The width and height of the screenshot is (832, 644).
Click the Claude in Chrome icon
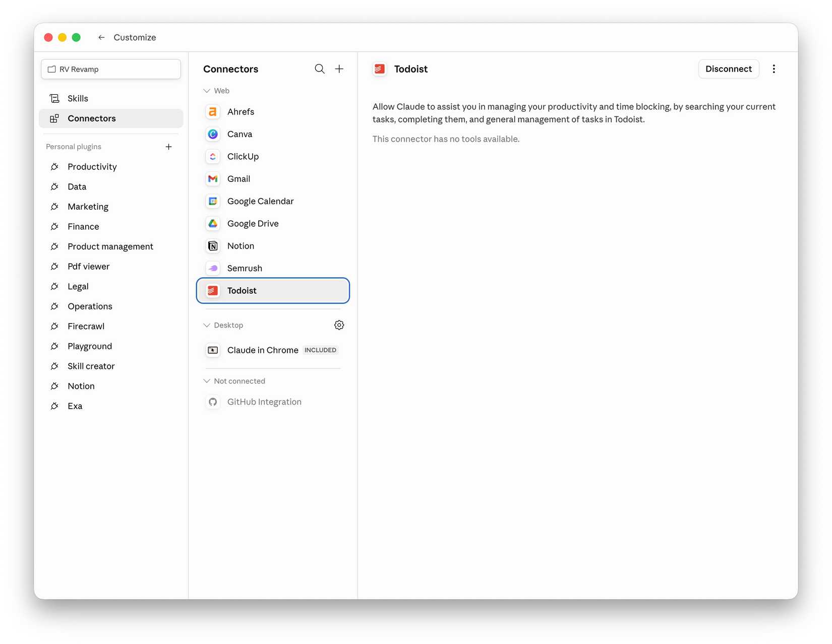tap(213, 350)
